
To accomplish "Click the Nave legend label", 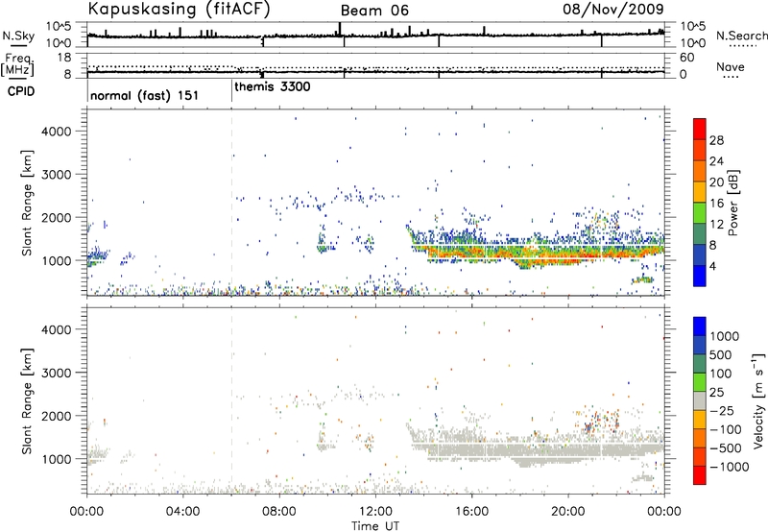I will [x=730, y=67].
